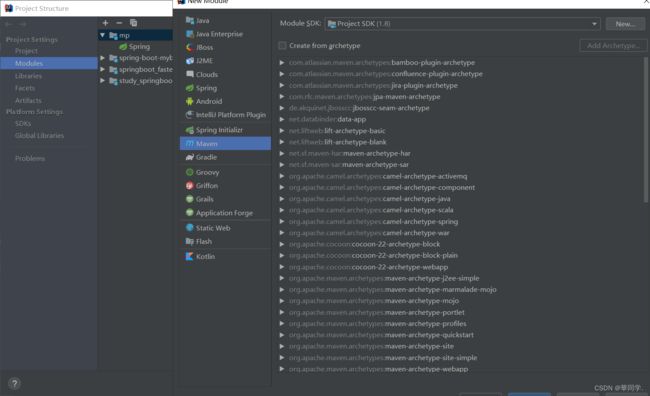Image resolution: width=650 pixels, height=396 pixels.
Task: Select the Static Web globe icon
Action: [190, 228]
